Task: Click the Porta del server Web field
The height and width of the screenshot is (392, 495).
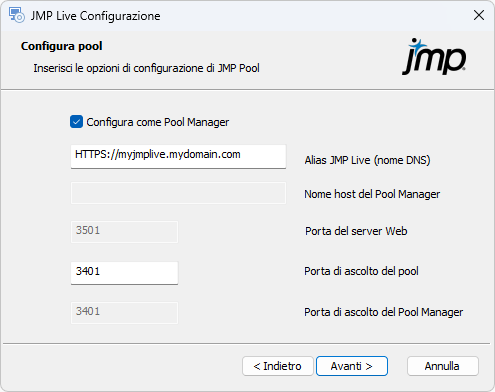Action: (x=124, y=232)
